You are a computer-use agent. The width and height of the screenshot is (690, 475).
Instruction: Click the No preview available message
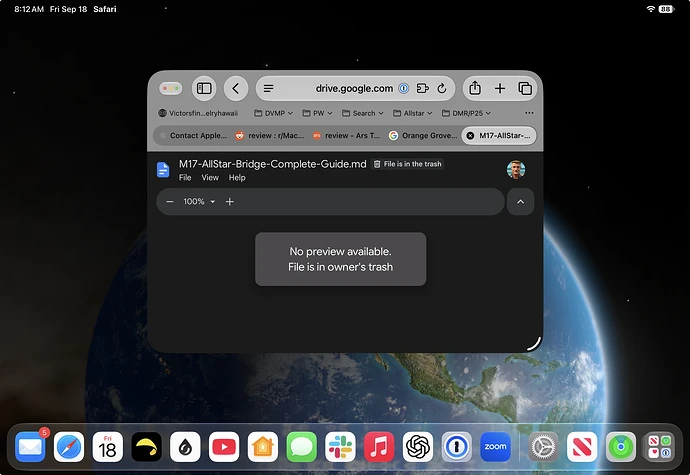[x=341, y=259]
